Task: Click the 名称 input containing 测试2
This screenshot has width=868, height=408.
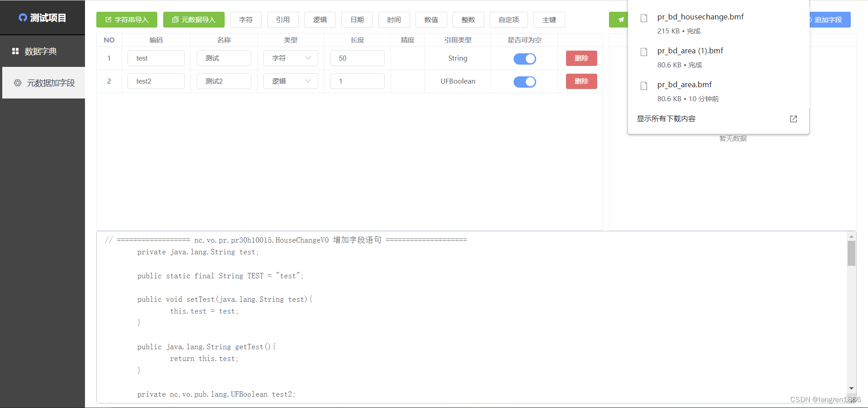Action: [224, 81]
